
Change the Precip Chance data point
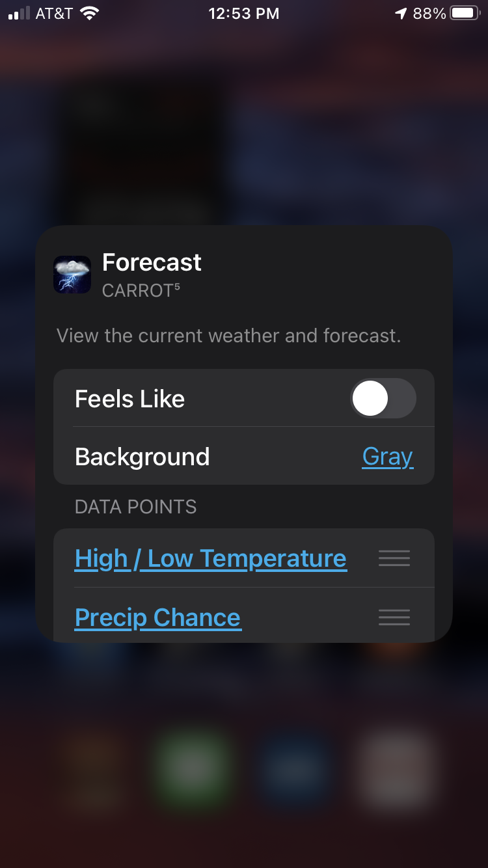(x=158, y=617)
